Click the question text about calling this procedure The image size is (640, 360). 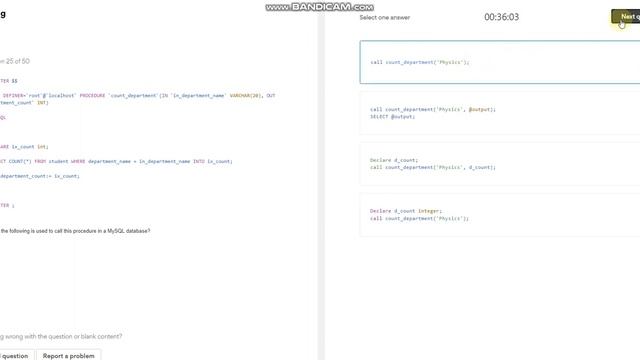coord(75,231)
